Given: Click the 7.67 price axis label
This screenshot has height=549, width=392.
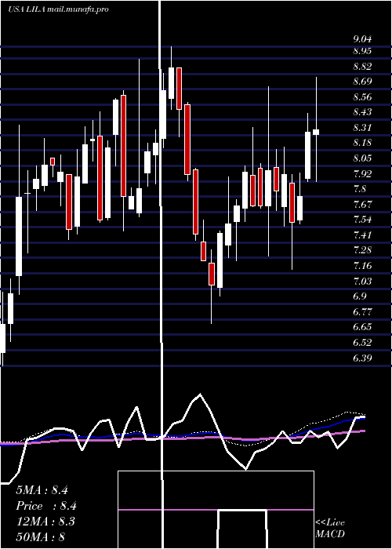Looking at the screenshot, I should tap(362, 204).
